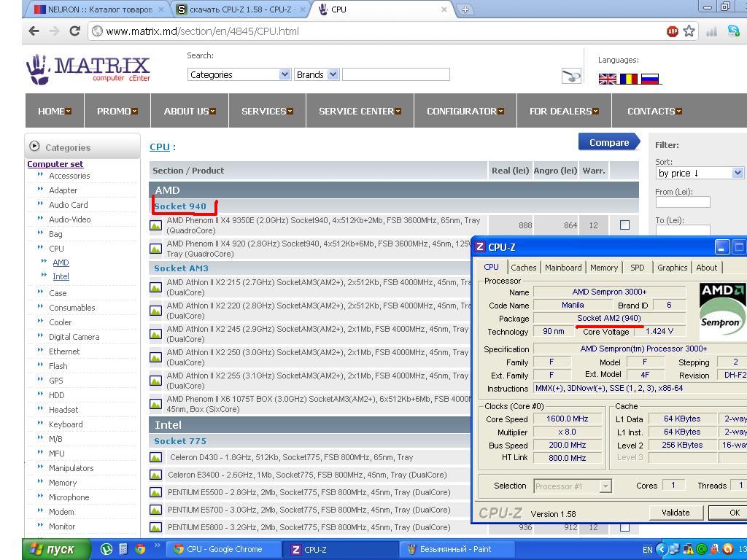Select the Russian flag language
This screenshot has width=747, height=560.
(x=650, y=79)
